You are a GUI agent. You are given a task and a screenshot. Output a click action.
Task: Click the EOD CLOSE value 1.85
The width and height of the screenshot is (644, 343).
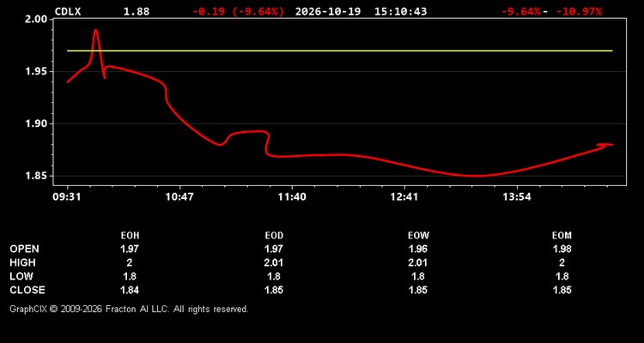tap(274, 290)
